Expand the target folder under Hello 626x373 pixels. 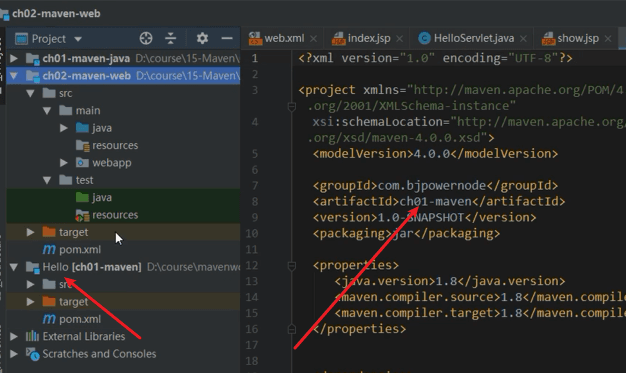tap(30, 302)
